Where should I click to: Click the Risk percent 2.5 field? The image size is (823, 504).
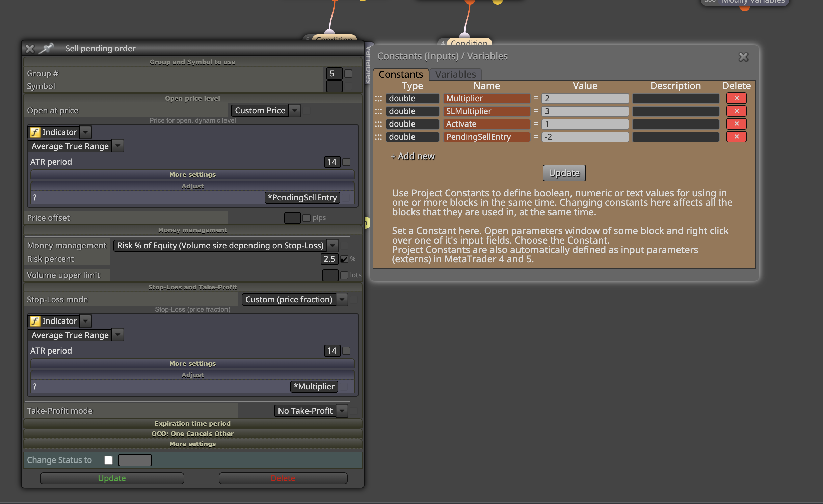329,259
